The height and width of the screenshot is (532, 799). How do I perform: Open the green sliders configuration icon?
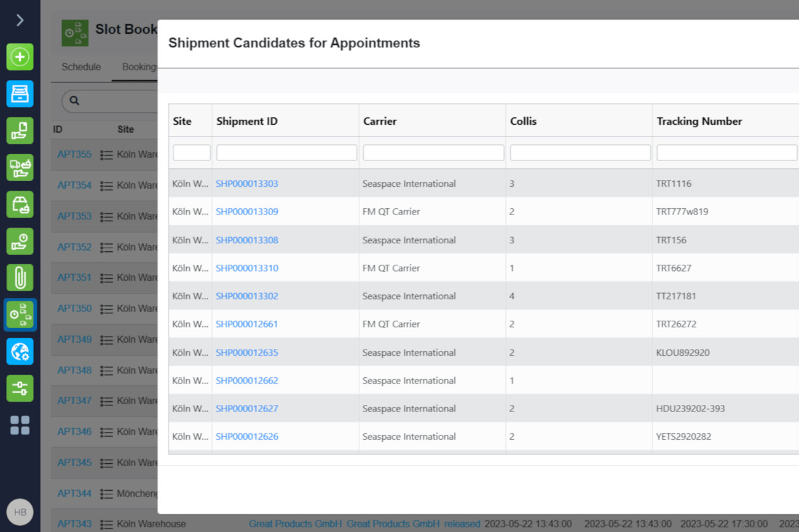click(x=20, y=388)
